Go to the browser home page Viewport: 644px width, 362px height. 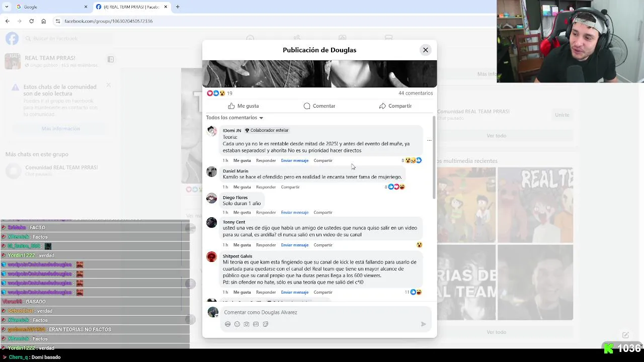(x=44, y=21)
